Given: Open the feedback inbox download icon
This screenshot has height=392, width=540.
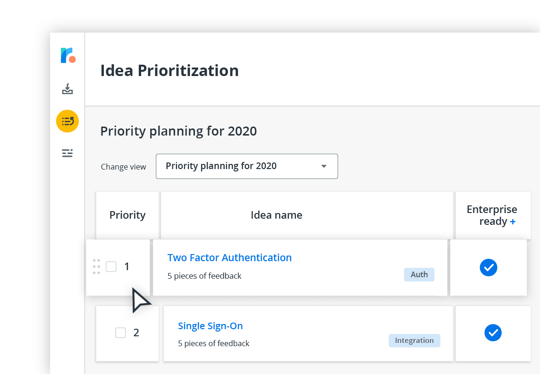Looking at the screenshot, I should pyautogui.click(x=67, y=89).
